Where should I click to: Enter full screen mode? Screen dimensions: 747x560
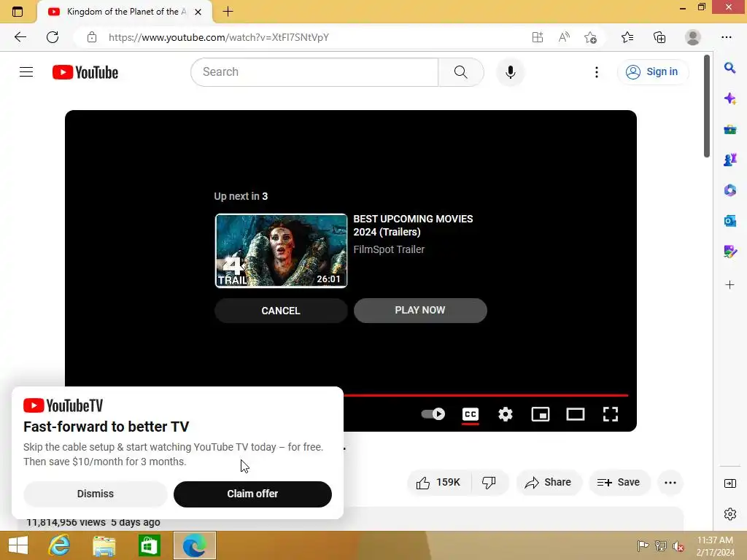tap(611, 414)
